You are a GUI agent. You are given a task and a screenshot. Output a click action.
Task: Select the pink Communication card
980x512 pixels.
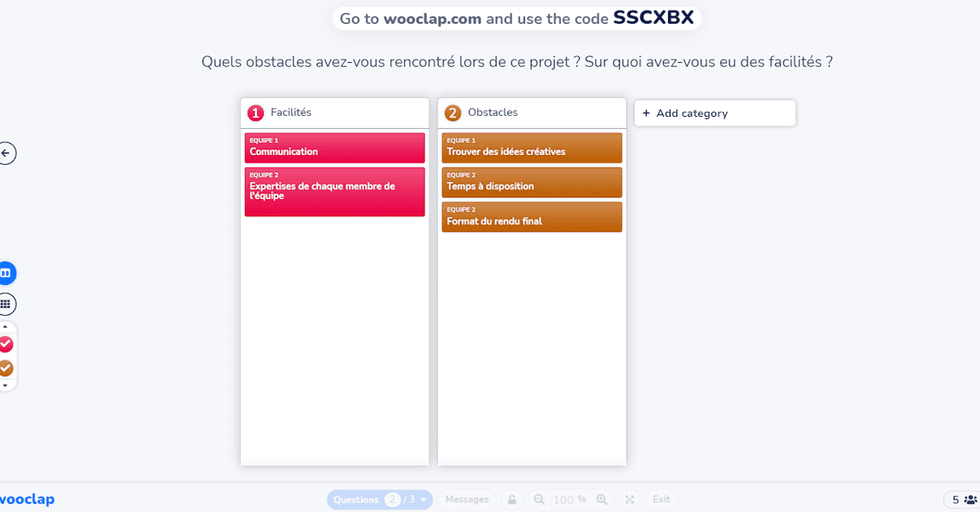(335, 148)
